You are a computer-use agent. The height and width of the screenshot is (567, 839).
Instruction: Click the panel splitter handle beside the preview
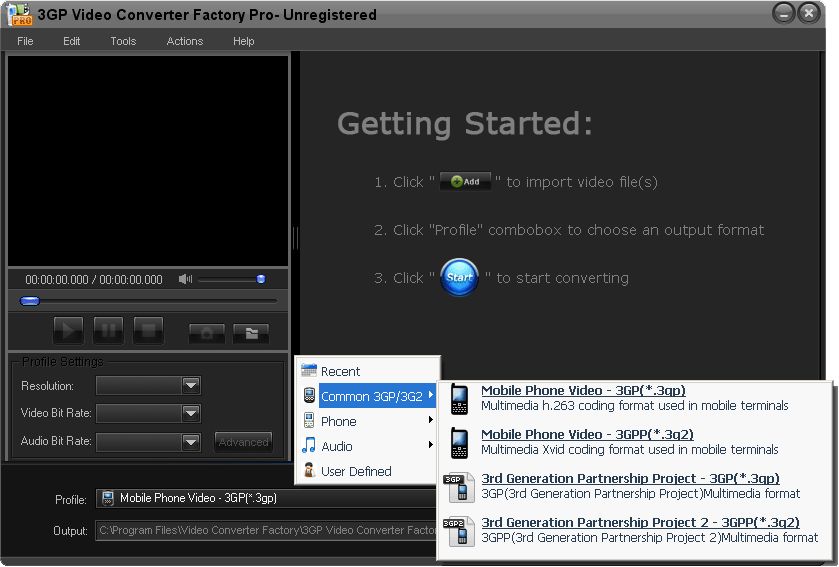[x=295, y=237]
